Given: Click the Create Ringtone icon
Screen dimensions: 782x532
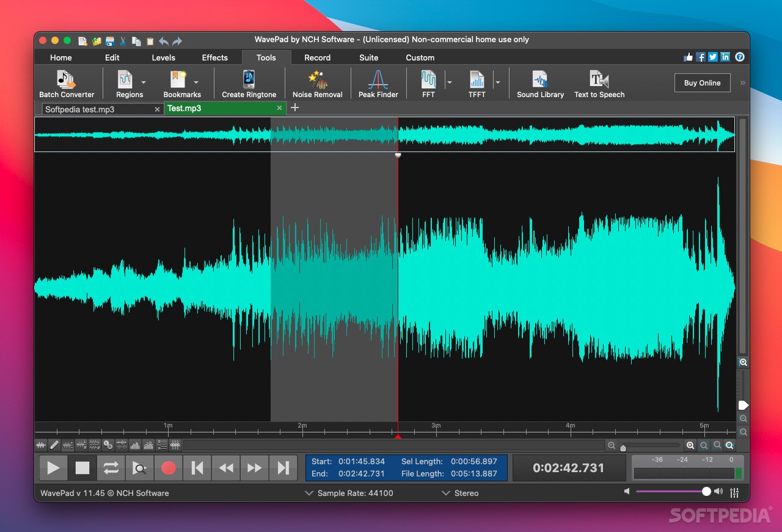Looking at the screenshot, I should 249,84.
